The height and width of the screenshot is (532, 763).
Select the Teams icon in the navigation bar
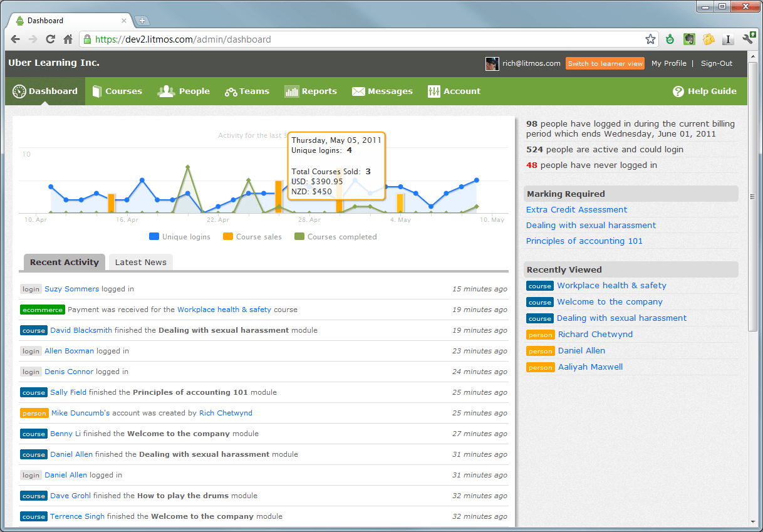(231, 92)
